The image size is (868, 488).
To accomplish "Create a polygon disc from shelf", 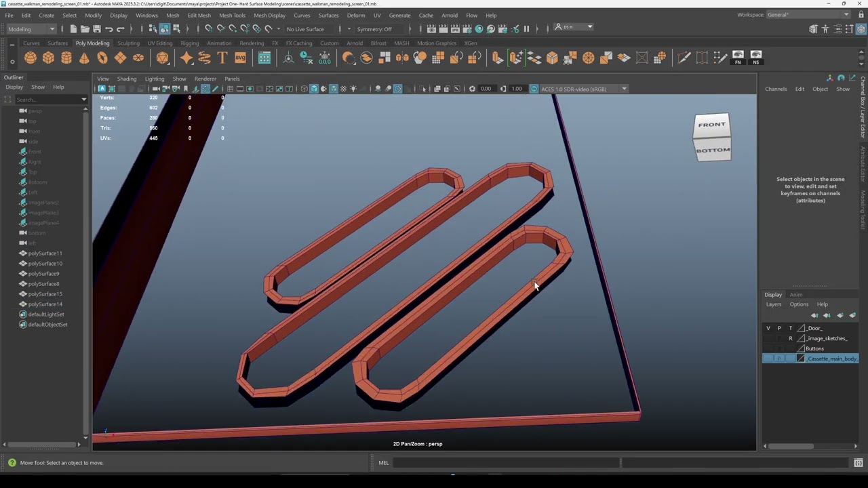I will coord(138,58).
